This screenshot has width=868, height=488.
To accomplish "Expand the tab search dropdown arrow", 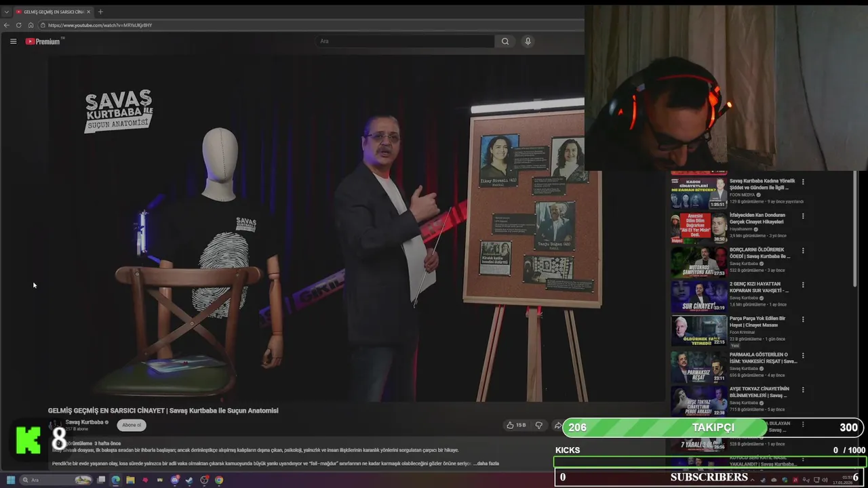I will pyautogui.click(x=6, y=12).
